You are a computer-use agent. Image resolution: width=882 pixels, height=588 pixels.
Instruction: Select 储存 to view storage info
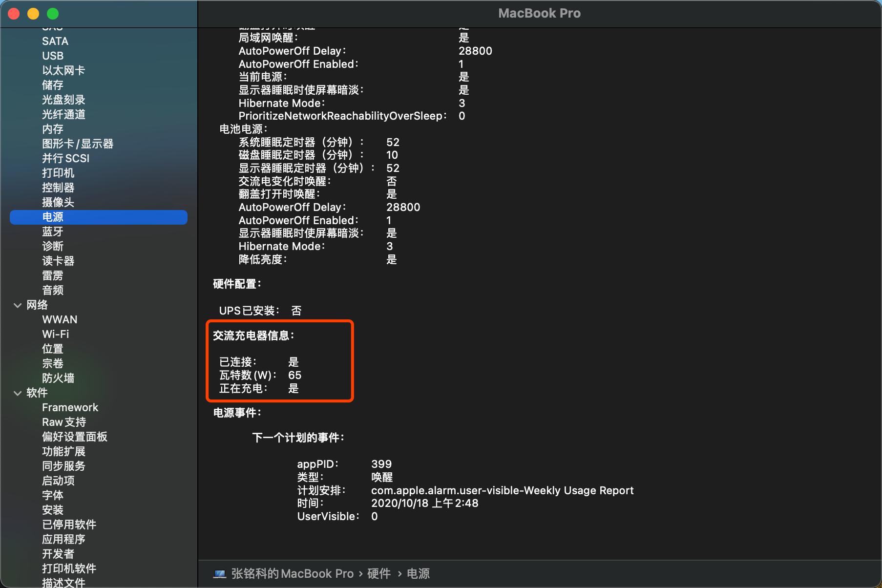tap(52, 85)
